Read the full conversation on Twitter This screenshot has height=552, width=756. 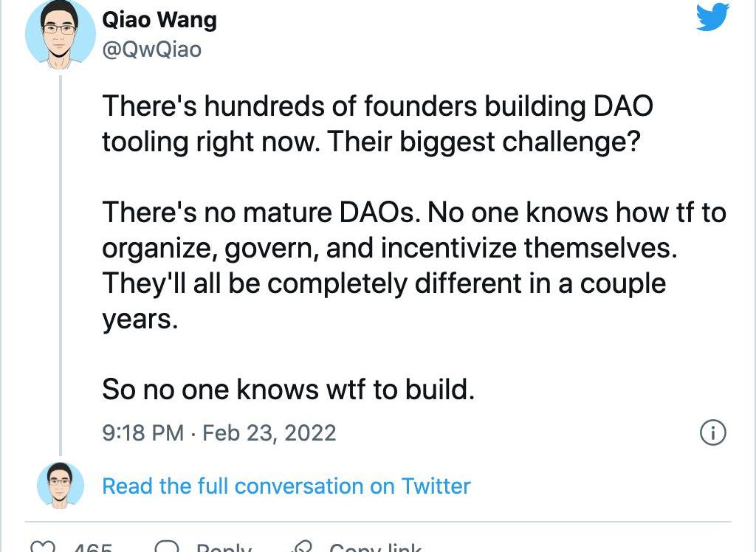point(286,486)
